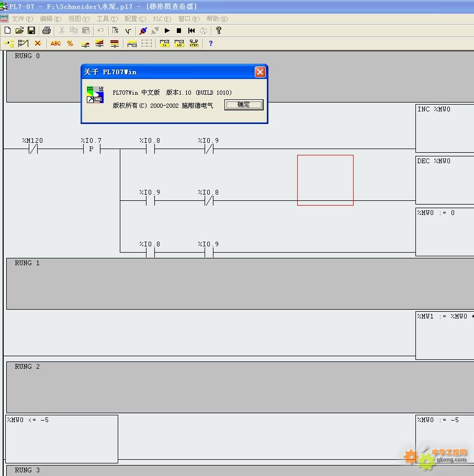
Task: Click the striped two-line rung display icon
Action: pyautogui.click(x=99, y=43)
